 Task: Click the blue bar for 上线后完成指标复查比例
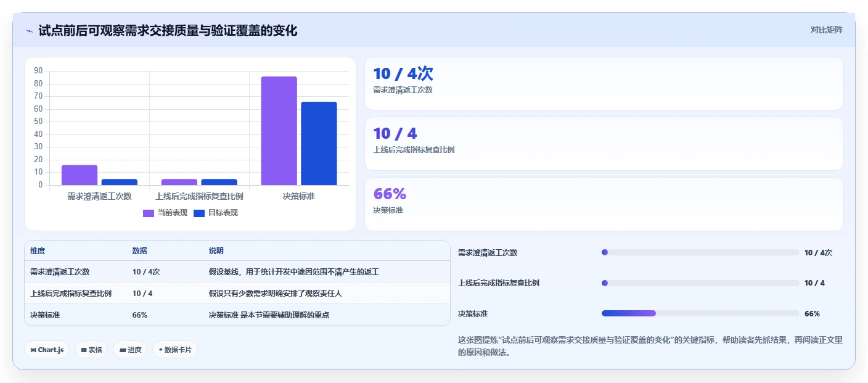click(x=219, y=182)
